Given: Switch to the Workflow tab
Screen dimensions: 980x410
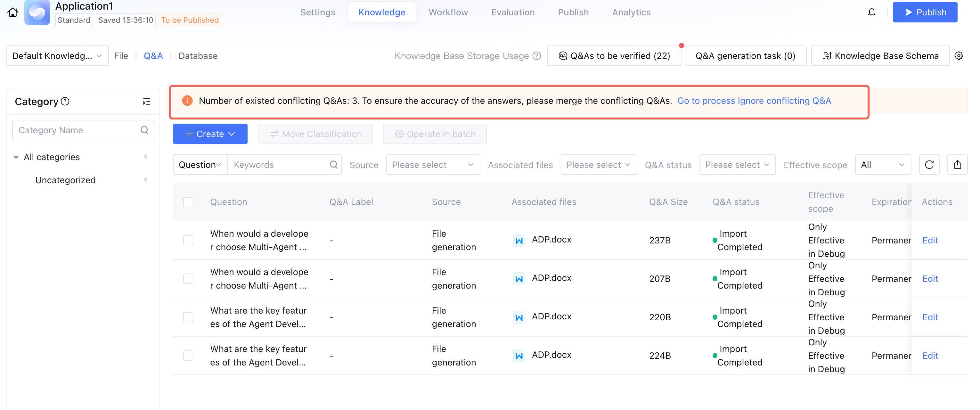Looking at the screenshot, I should click(x=448, y=12).
